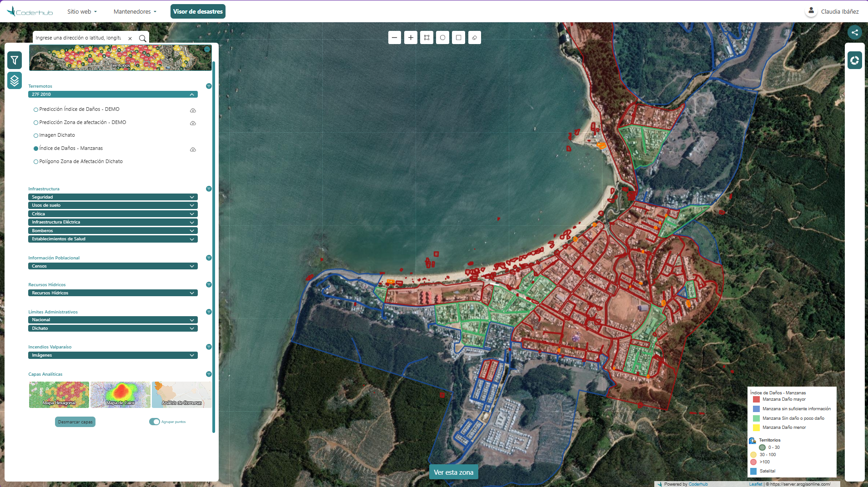The height and width of the screenshot is (487, 868).
Task: Select Polígono Zona de Afectación Dichato option
Action: click(x=36, y=162)
